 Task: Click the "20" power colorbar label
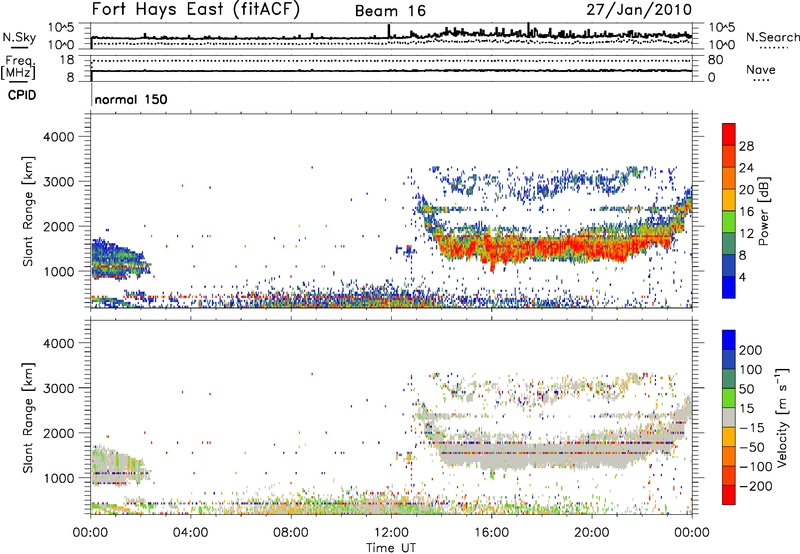point(746,190)
